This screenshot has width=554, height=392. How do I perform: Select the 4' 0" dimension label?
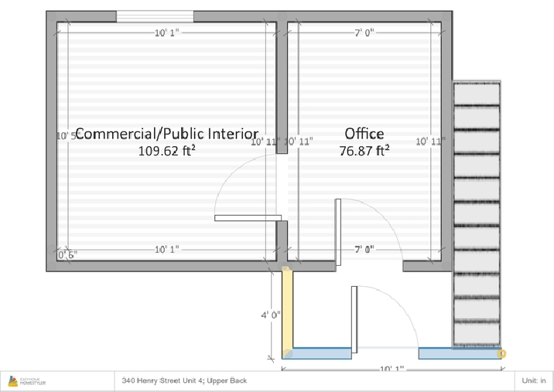click(x=270, y=315)
